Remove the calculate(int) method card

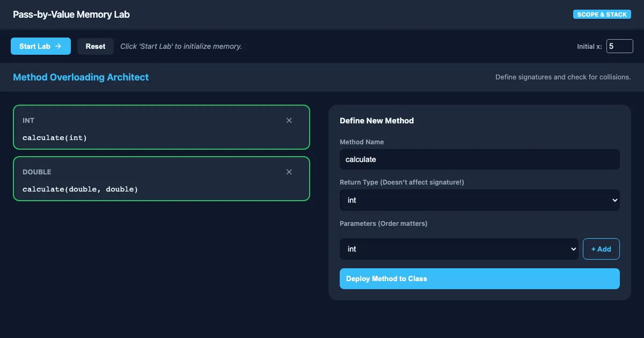(289, 121)
